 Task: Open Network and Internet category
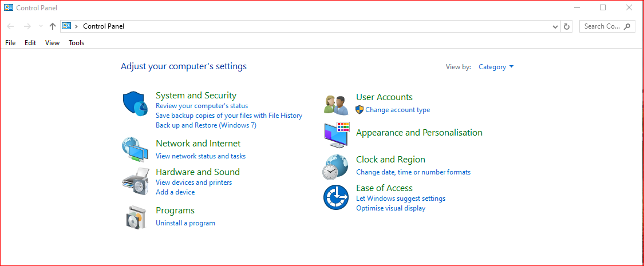tap(198, 143)
